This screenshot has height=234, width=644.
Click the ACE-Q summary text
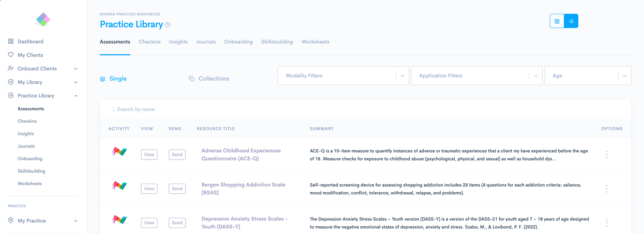[449, 155]
